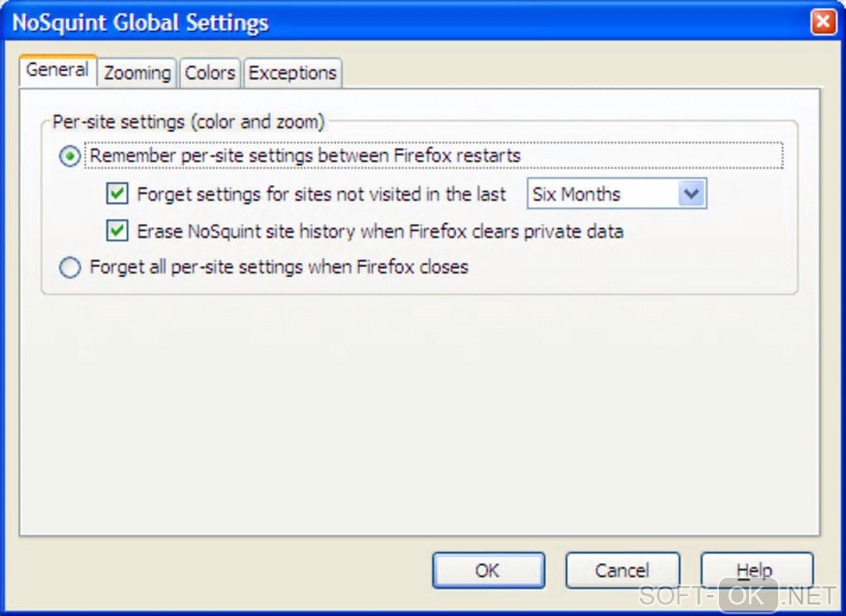Select the General tab
Screen dimensions: 846x616
pos(57,70)
